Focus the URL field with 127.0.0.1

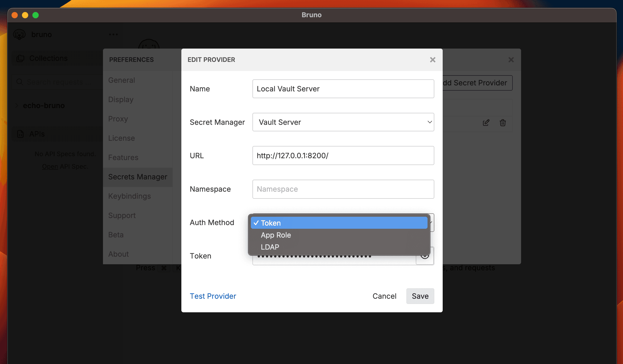pyautogui.click(x=343, y=156)
